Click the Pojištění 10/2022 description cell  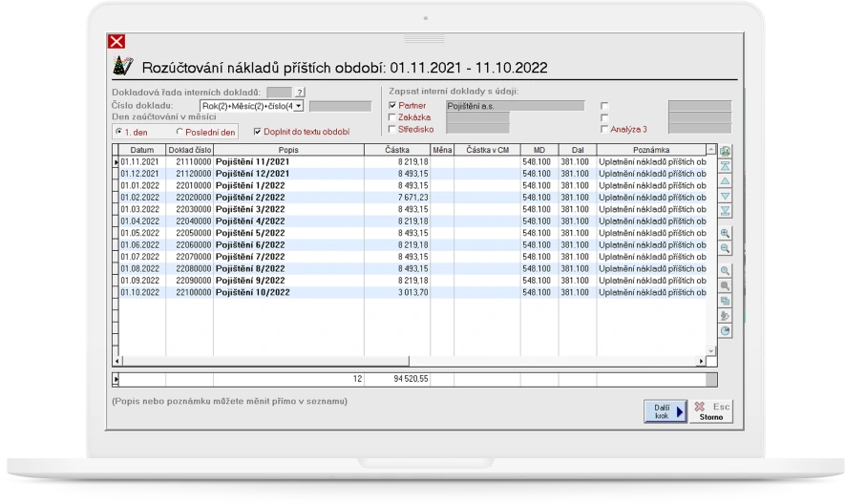(x=289, y=292)
